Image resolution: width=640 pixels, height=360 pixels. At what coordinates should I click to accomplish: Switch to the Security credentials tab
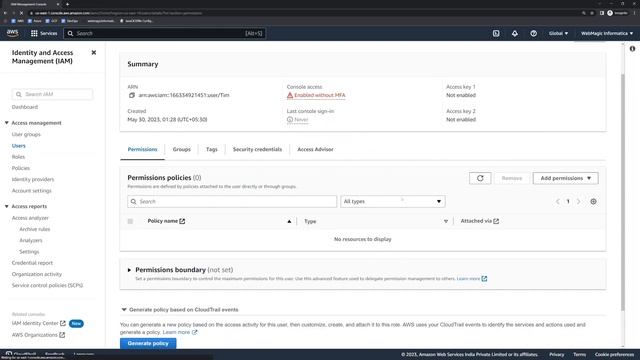[x=257, y=149]
